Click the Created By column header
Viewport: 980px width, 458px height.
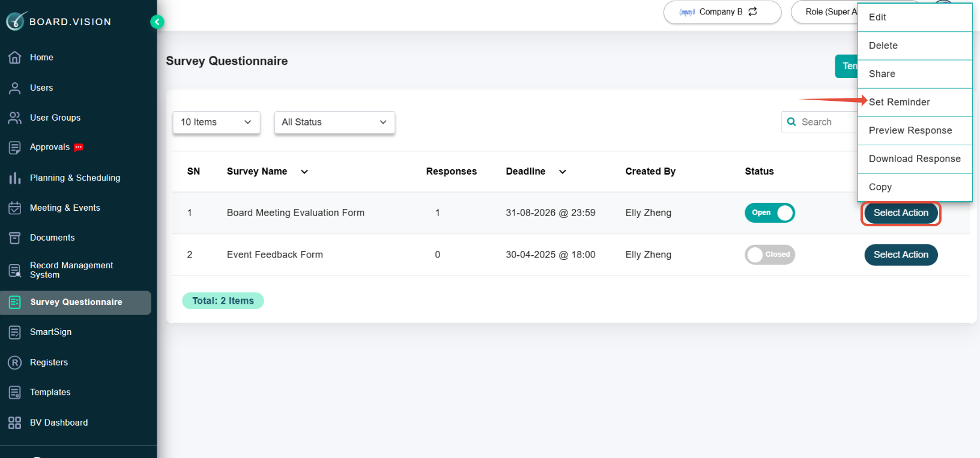650,172
